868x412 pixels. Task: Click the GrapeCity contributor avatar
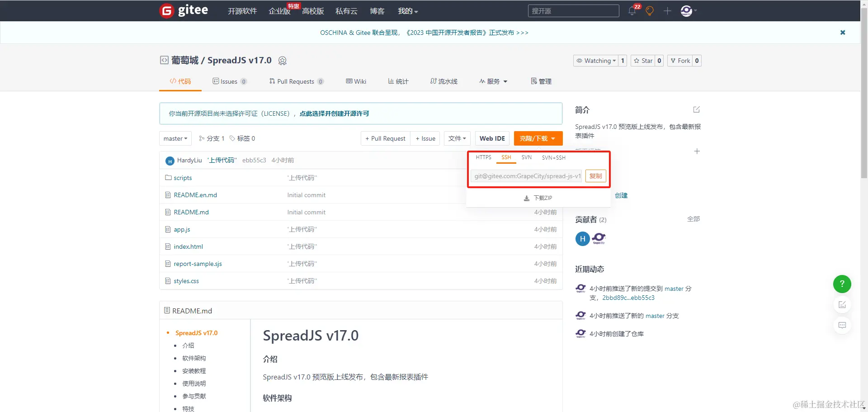coord(599,238)
